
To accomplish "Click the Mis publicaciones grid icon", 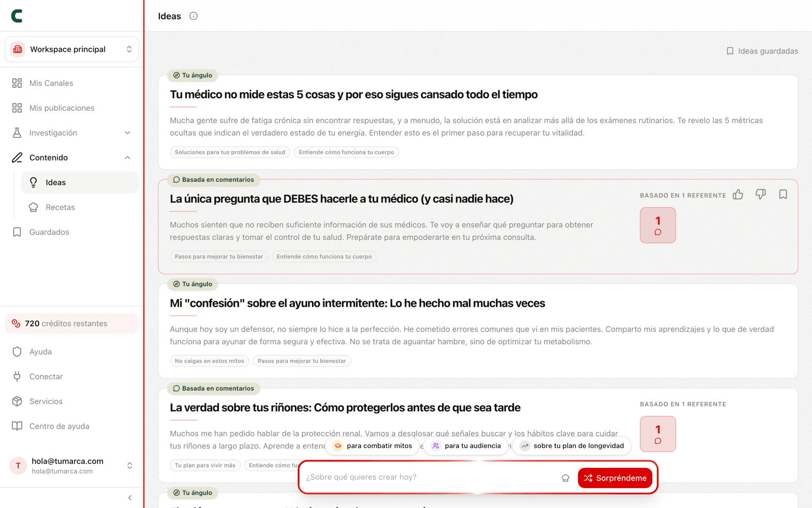I will coord(17,108).
